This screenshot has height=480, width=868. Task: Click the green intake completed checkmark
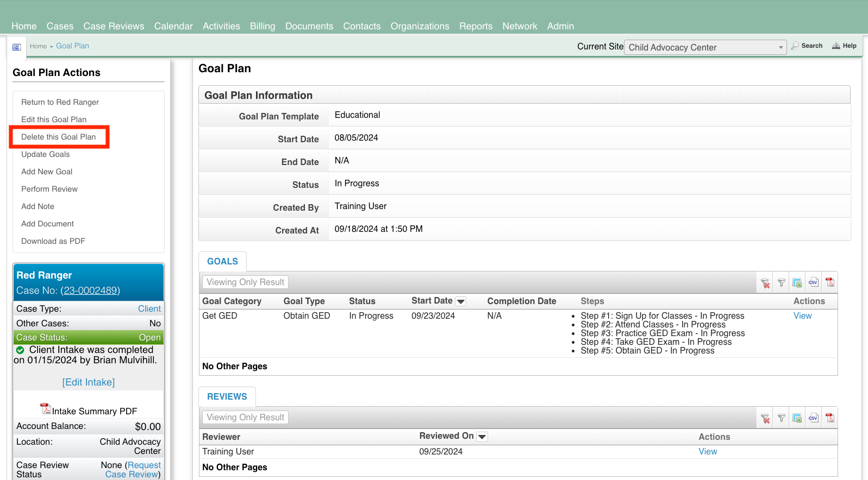[x=20, y=350]
